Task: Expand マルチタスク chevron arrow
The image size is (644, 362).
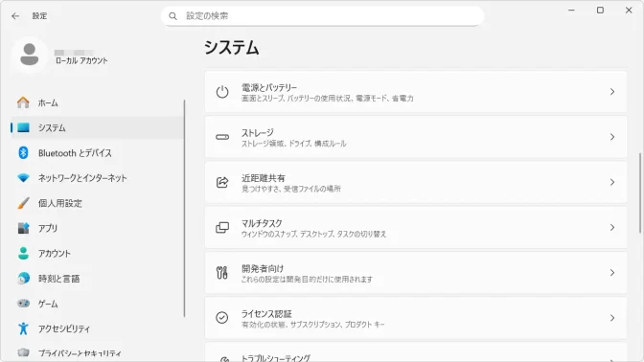Action: click(x=612, y=227)
